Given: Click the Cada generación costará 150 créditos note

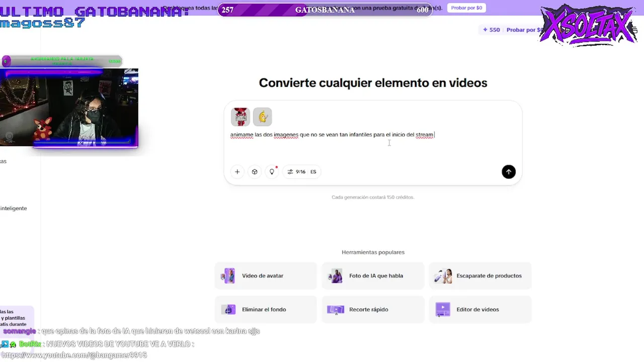Looking at the screenshot, I should point(373,197).
